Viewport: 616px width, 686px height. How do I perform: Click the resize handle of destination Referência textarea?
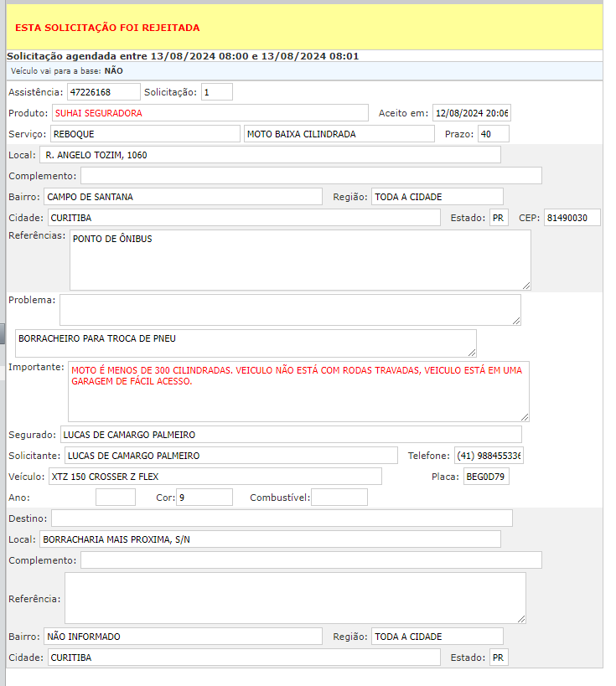click(x=521, y=619)
